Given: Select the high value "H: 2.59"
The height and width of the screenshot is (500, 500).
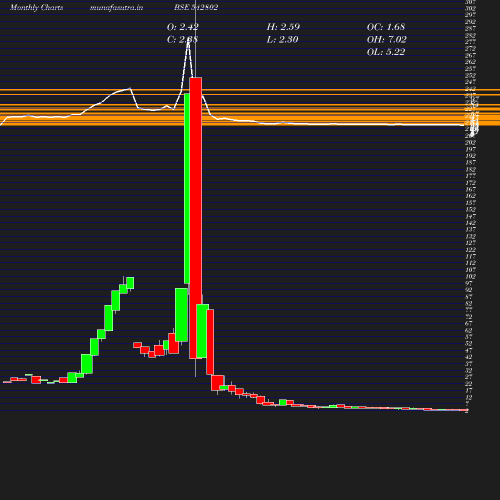Looking at the screenshot, I should click(x=283, y=27).
